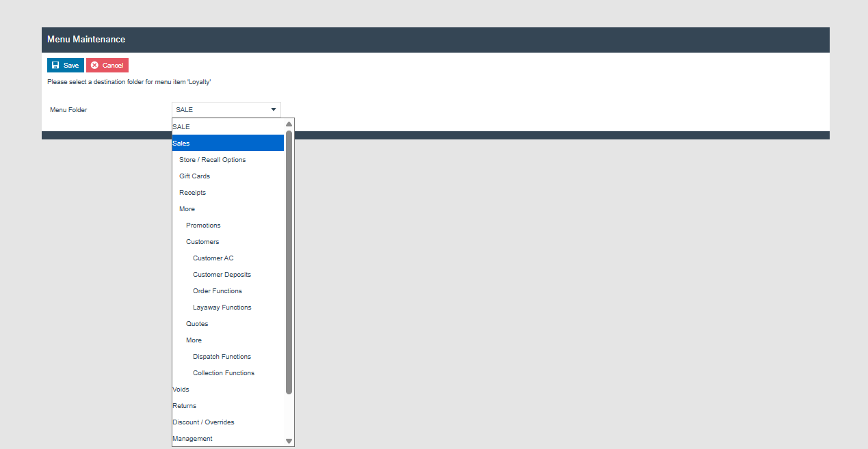
Task: Select the Customers folder
Action: pyautogui.click(x=202, y=241)
